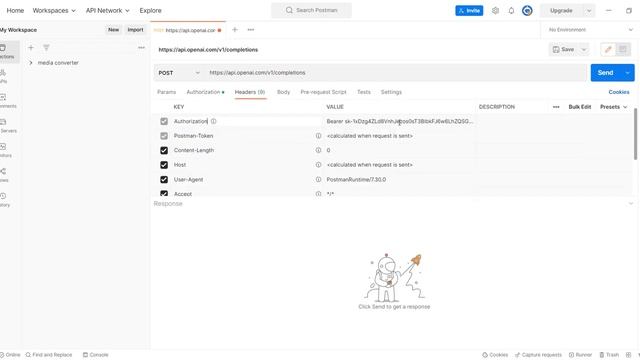
Task: Open Environments sidebar icon
Action: pos(5,101)
